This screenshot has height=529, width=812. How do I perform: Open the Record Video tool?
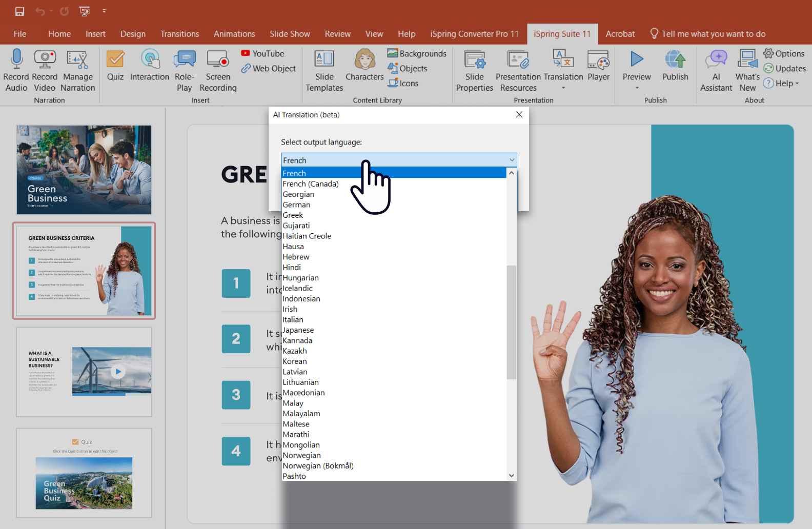(x=45, y=60)
